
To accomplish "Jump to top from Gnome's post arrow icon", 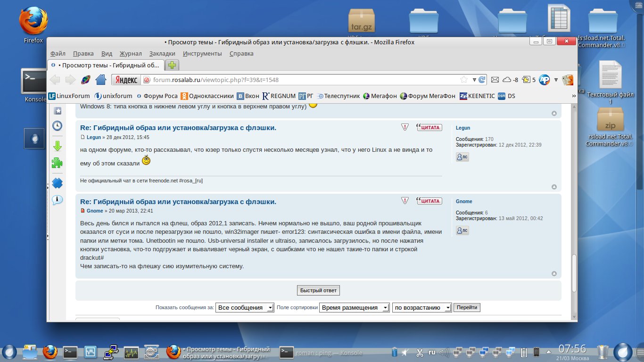I will click(554, 273).
